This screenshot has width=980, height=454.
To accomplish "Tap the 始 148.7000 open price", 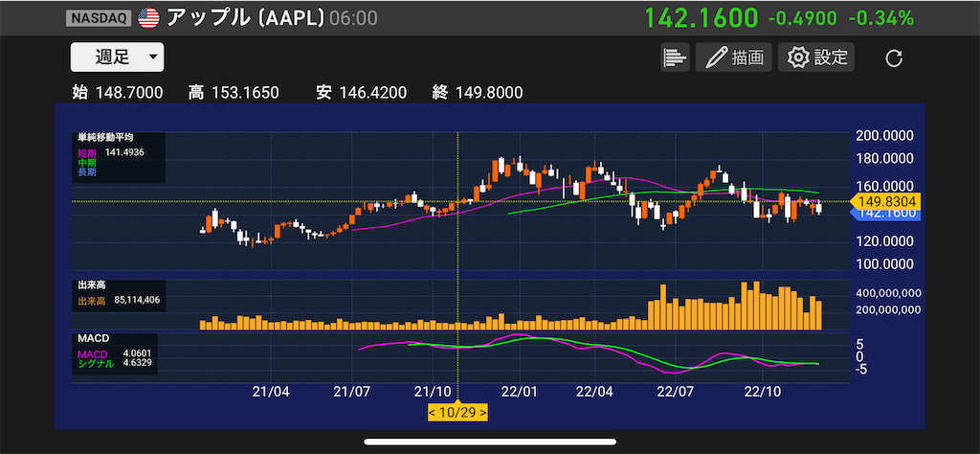I will [118, 93].
